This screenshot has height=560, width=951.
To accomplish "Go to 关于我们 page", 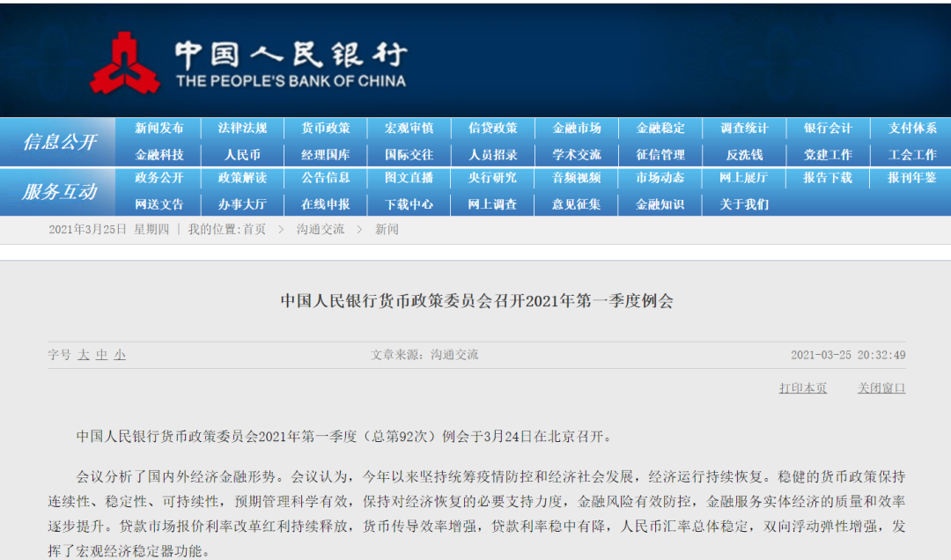I will click(x=744, y=204).
